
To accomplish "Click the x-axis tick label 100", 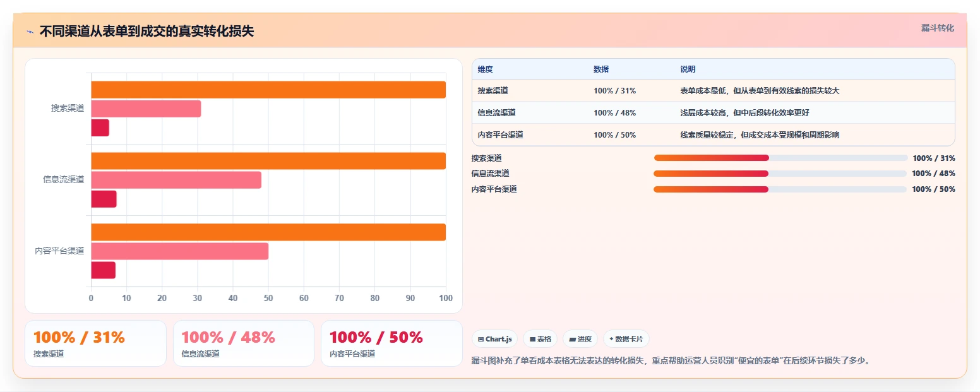I will click(x=446, y=298).
